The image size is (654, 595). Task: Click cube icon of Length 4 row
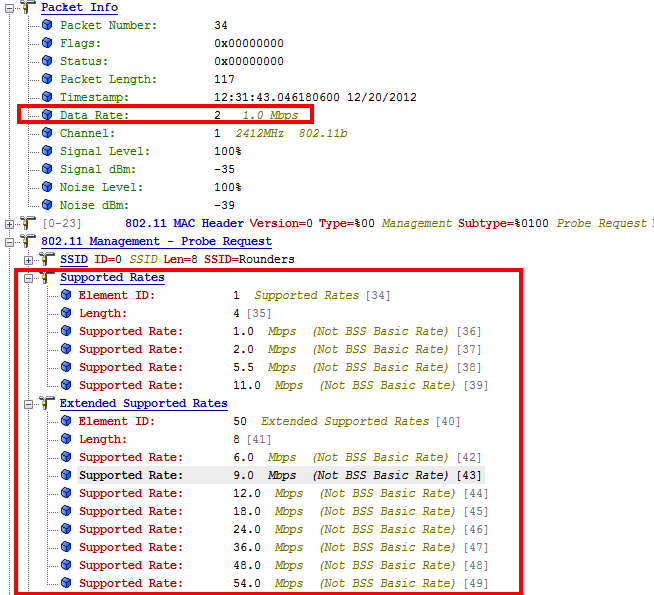pyautogui.click(x=66, y=313)
